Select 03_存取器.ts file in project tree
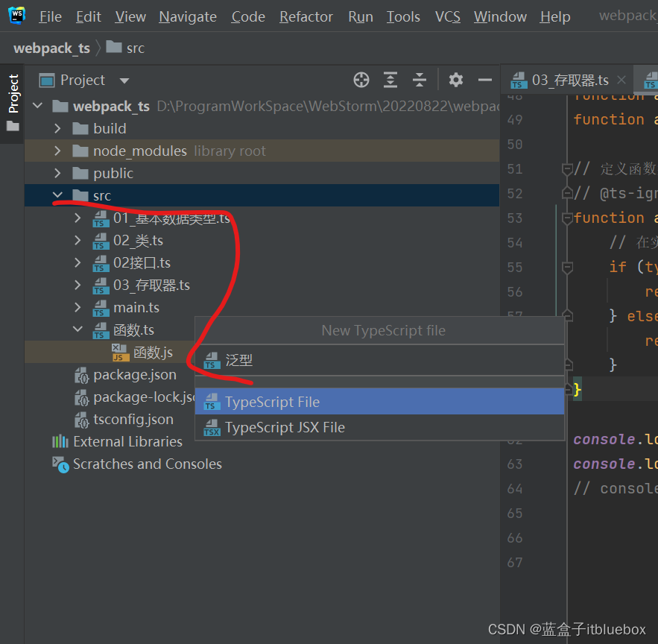The height and width of the screenshot is (644, 658). tap(151, 285)
